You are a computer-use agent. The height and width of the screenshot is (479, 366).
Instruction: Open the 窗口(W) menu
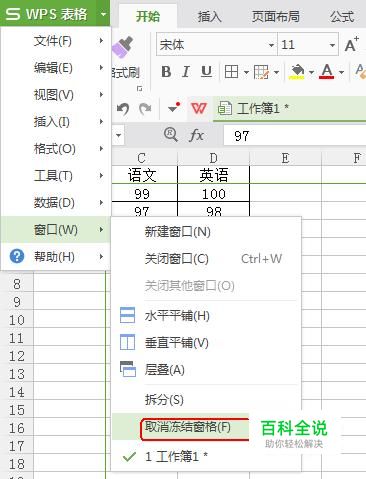tap(55, 229)
